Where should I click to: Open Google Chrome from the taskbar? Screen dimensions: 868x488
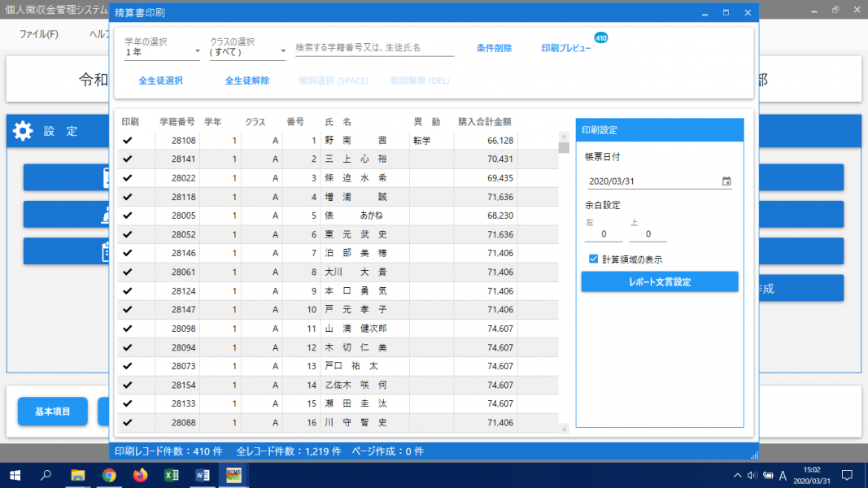(x=109, y=475)
